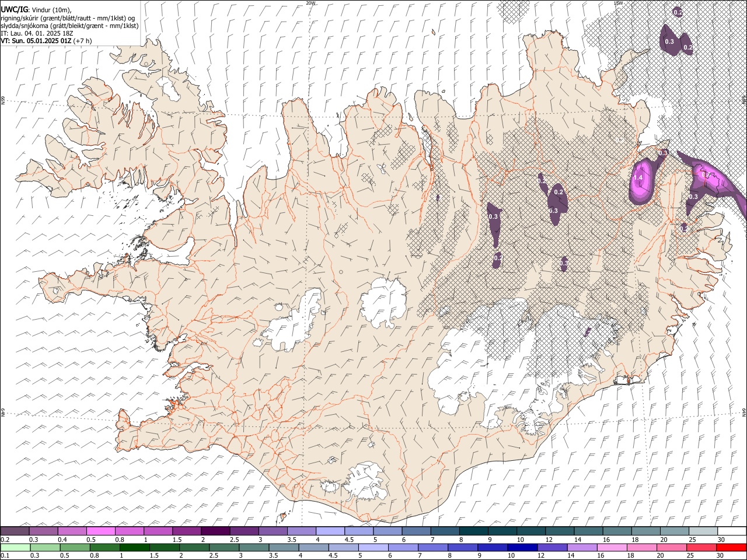747x560 pixels.
Task: Click the 'slydda/snjókoma' legend description line
Action: click(x=69, y=26)
